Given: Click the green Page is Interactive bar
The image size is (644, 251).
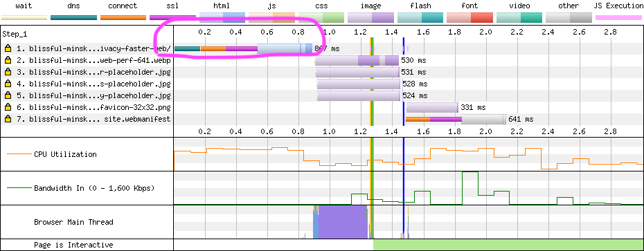Looking at the screenshot, I should (508, 245).
